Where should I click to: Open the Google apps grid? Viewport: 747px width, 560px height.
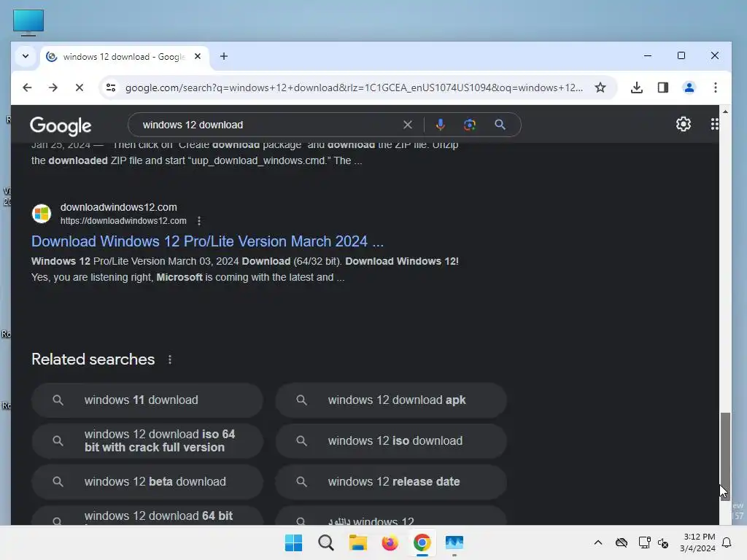tap(713, 124)
